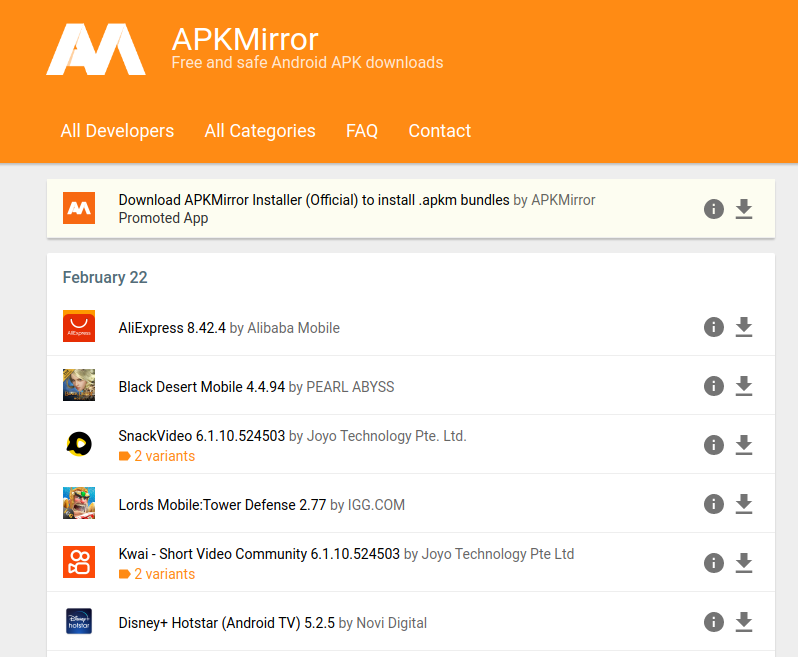Viewport: 798px width, 657px height.
Task: Download Lords Mobile:Tower Defense 2.77
Action: click(x=744, y=504)
